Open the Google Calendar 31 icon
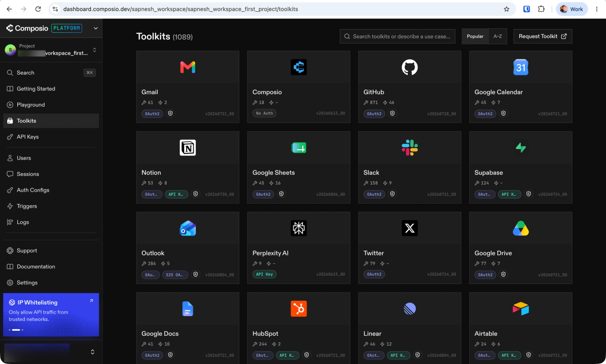This screenshot has width=606, height=364. (x=521, y=67)
